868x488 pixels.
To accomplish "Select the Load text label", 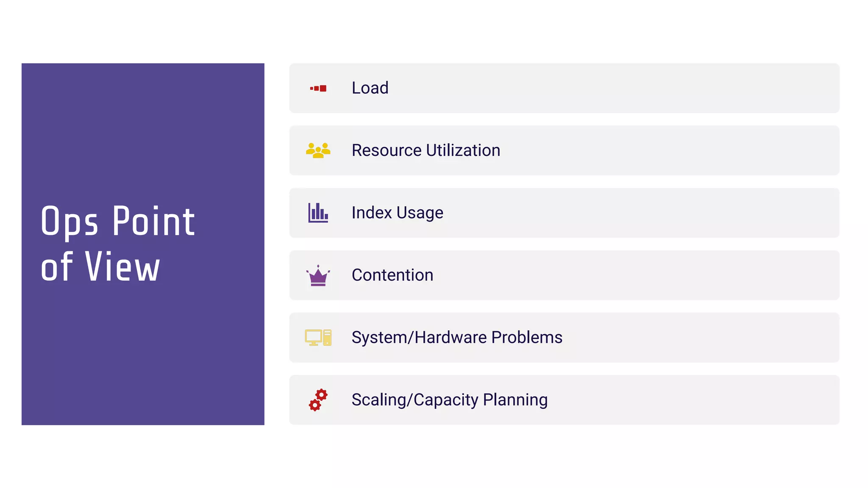I will click(x=370, y=88).
